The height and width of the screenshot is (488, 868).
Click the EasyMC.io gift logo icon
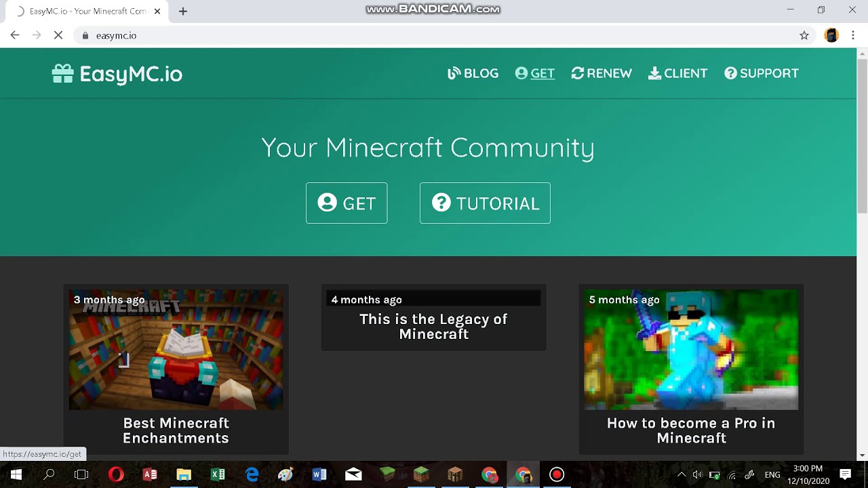point(62,73)
